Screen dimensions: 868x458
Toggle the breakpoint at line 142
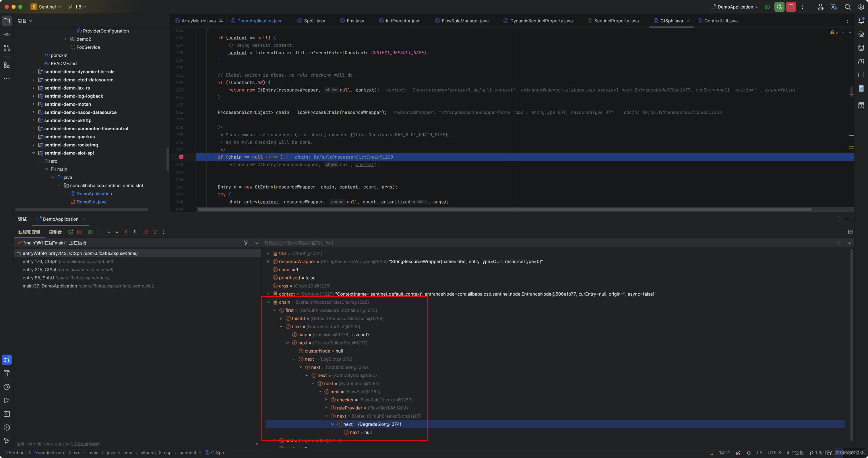(x=181, y=157)
